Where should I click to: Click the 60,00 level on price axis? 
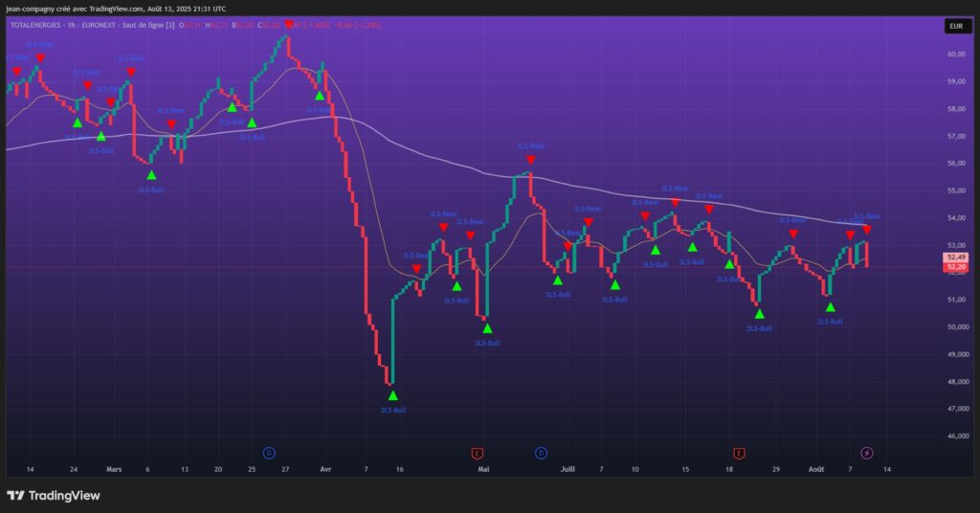coord(955,55)
